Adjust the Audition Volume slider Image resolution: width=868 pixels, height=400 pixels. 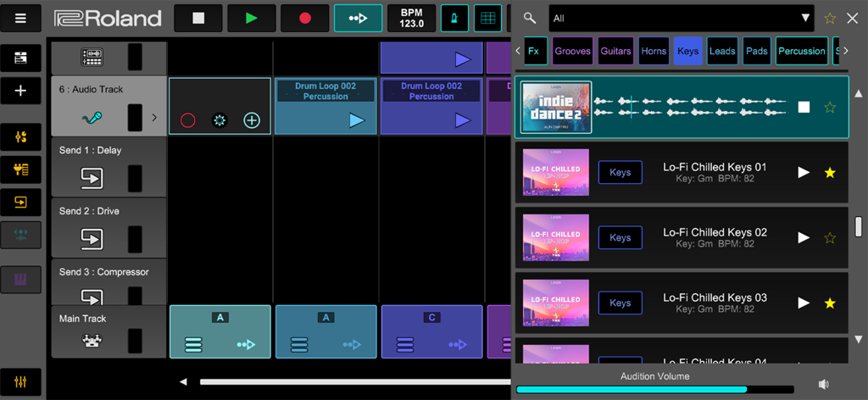pyautogui.click(x=655, y=390)
